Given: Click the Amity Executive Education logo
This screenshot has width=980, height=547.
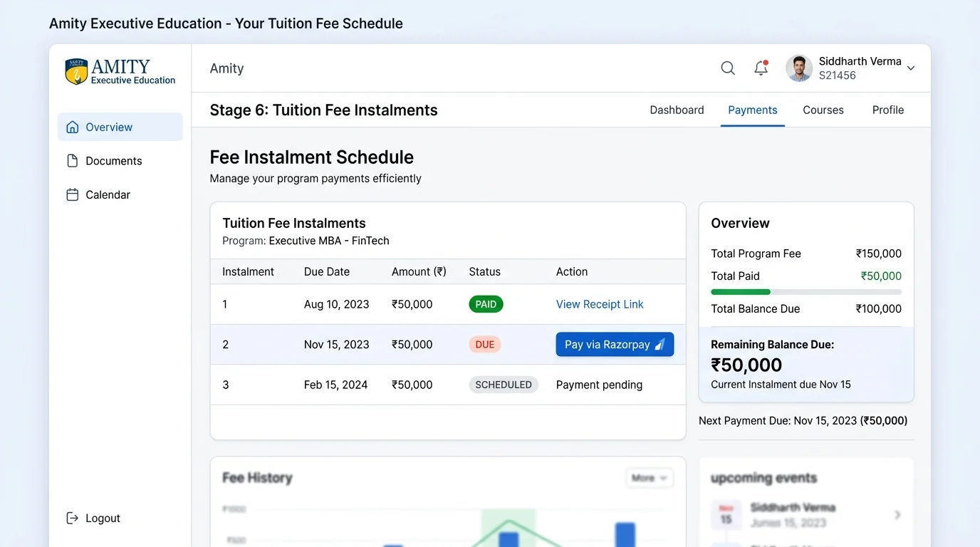Looking at the screenshot, I should [120, 71].
